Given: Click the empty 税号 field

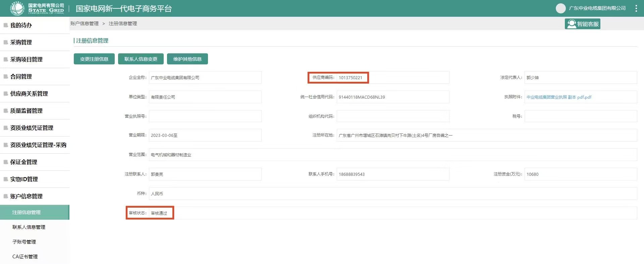Looking at the screenshot, I should click(x=581, y=116).
